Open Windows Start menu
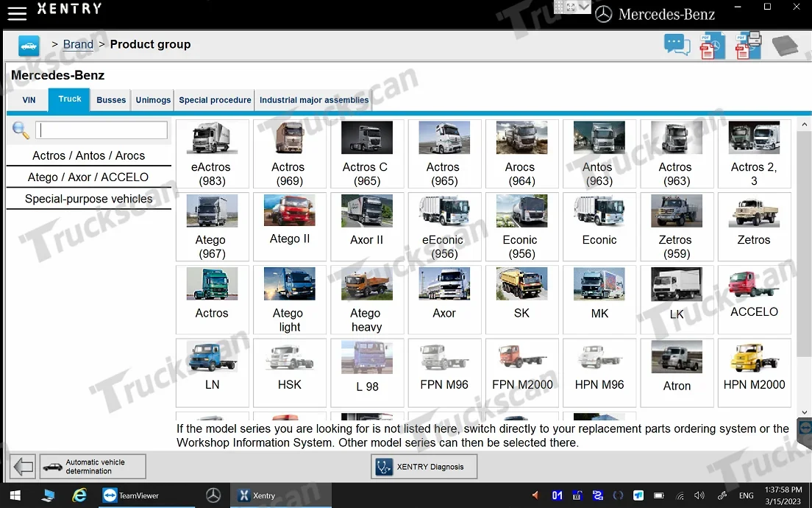 pyautogui.click(x=15, y=495)
